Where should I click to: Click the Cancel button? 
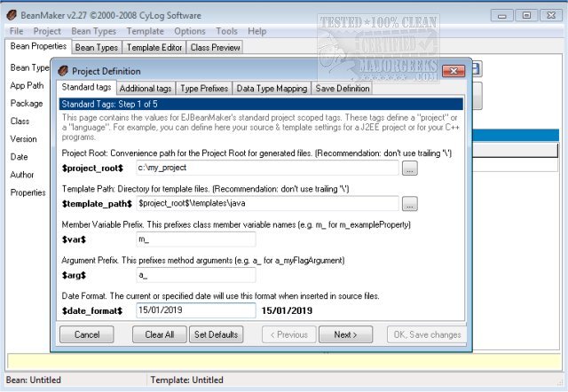[87, 334]
